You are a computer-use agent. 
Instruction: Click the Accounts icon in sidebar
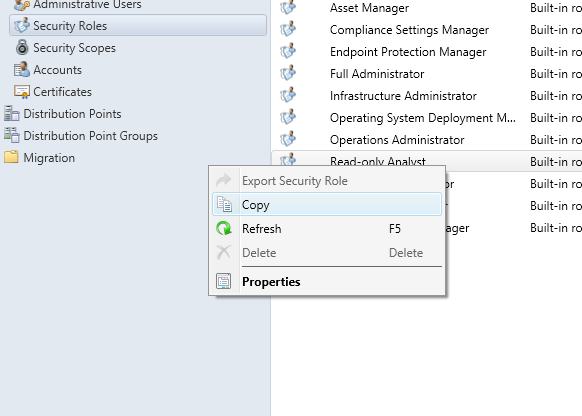point(22,69)
